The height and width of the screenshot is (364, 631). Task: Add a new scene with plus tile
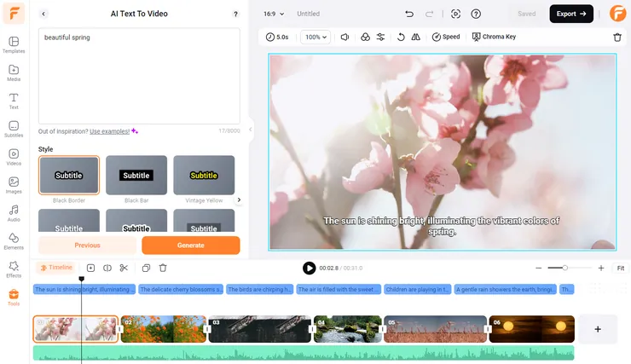point(598,329)
